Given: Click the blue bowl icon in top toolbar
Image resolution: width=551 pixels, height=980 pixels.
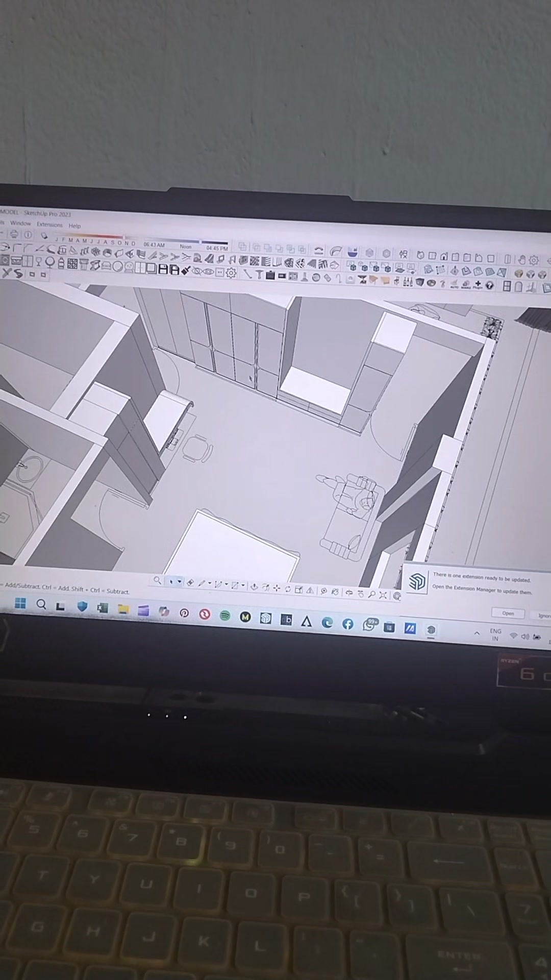Looking at the screenshot, I should pos(352,253).
